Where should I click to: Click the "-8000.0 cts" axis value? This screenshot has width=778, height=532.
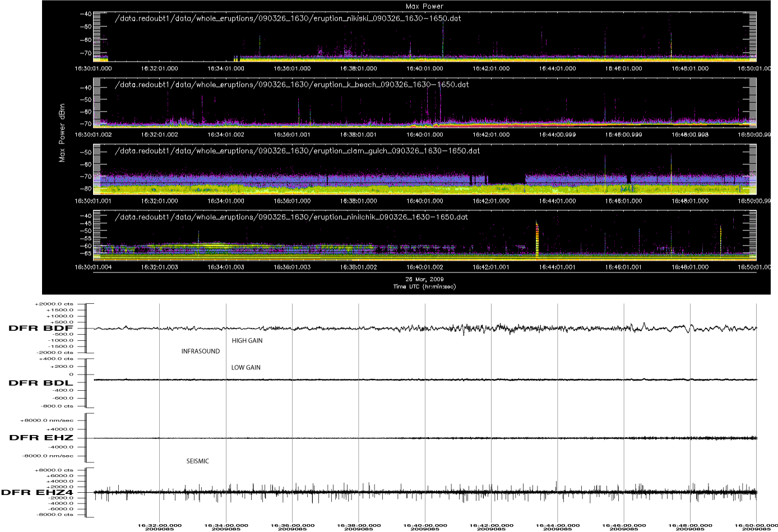pos(54,514)
